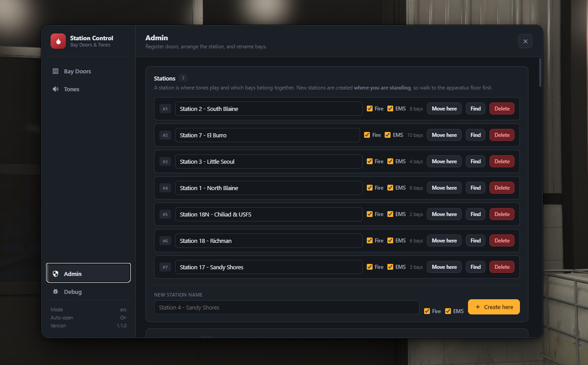This screenshot has height=365, width=588.
Task: Open the Debug section
Action: coord(88,292)
